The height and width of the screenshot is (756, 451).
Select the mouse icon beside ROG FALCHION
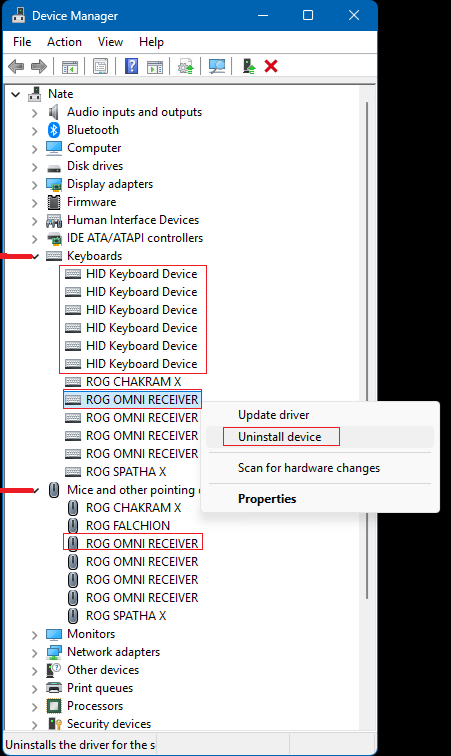click(73, 526)
